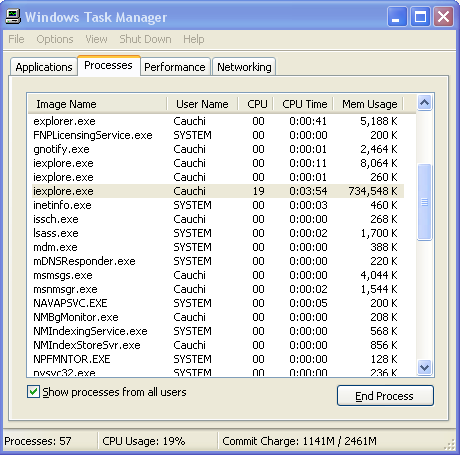Uncheck Show processes from all users
The image size is (460, 455).
33,392
